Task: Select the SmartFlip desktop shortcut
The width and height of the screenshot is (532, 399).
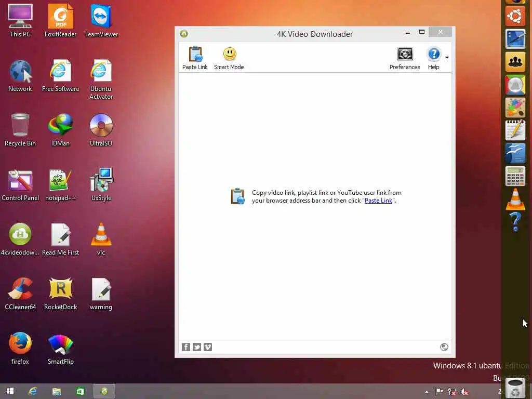Action: pos(60,349)
